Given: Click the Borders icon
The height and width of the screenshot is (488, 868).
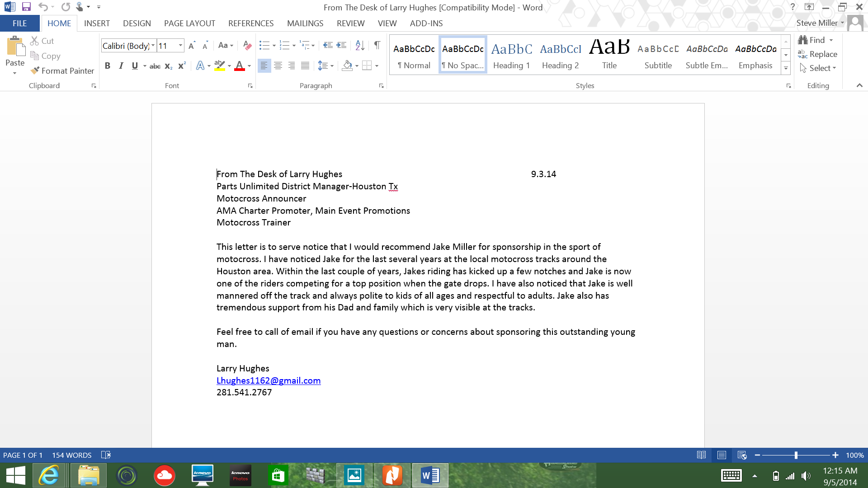Looking at the screenshot, I should (x=367, y=66).
